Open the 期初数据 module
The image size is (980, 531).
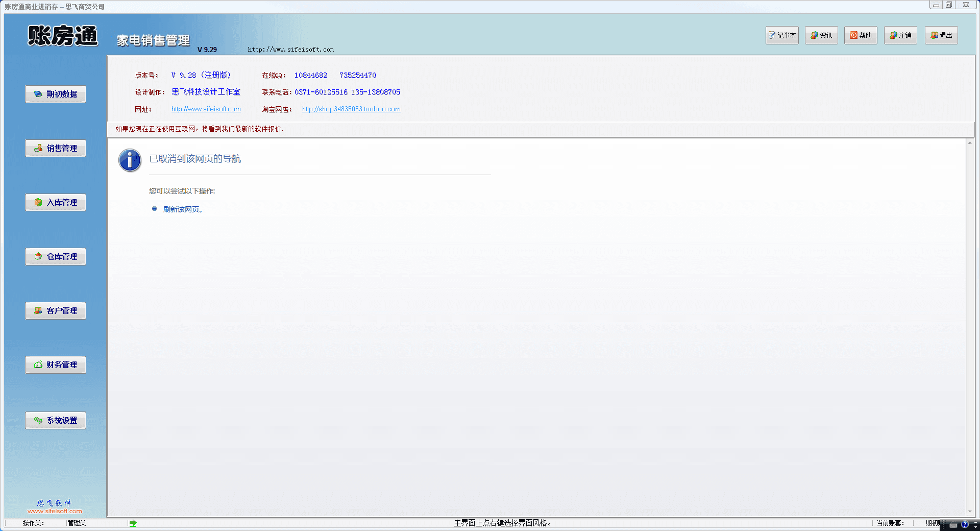click(56, 94)
